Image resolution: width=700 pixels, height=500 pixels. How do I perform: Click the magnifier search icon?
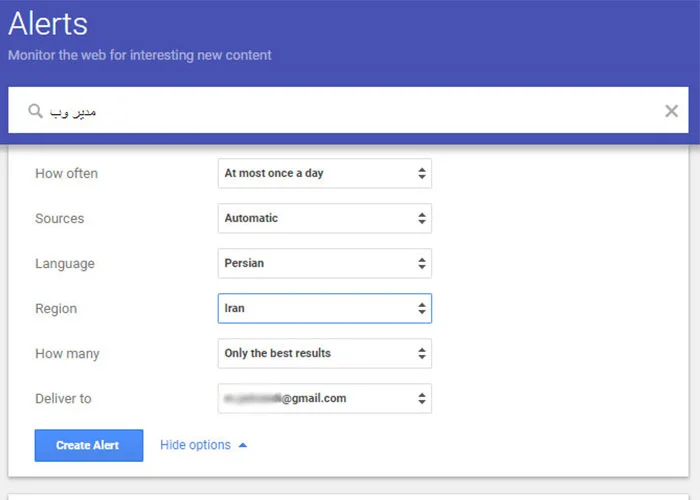click(35, 111)
